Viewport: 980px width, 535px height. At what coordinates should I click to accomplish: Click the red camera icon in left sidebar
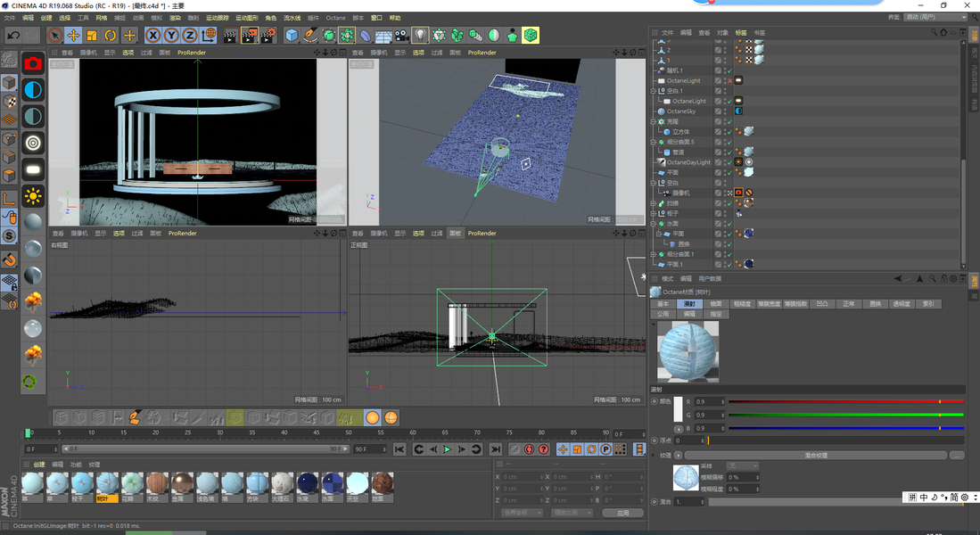coord(33,63)
